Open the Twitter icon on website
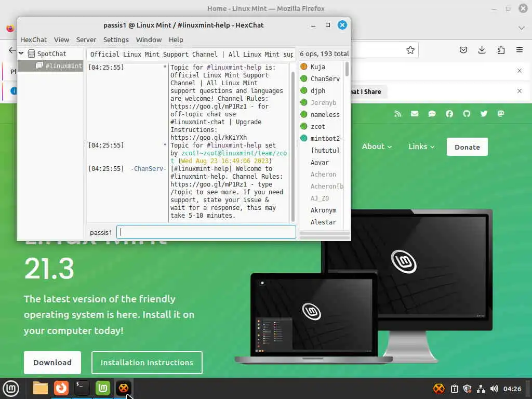Viewport: 532px width, 399px height. [x=484, y=114]
